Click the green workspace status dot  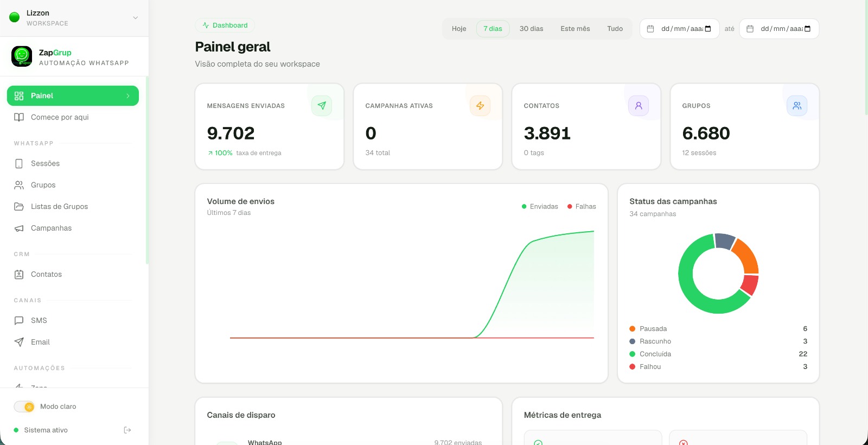[x=15, y=18]
